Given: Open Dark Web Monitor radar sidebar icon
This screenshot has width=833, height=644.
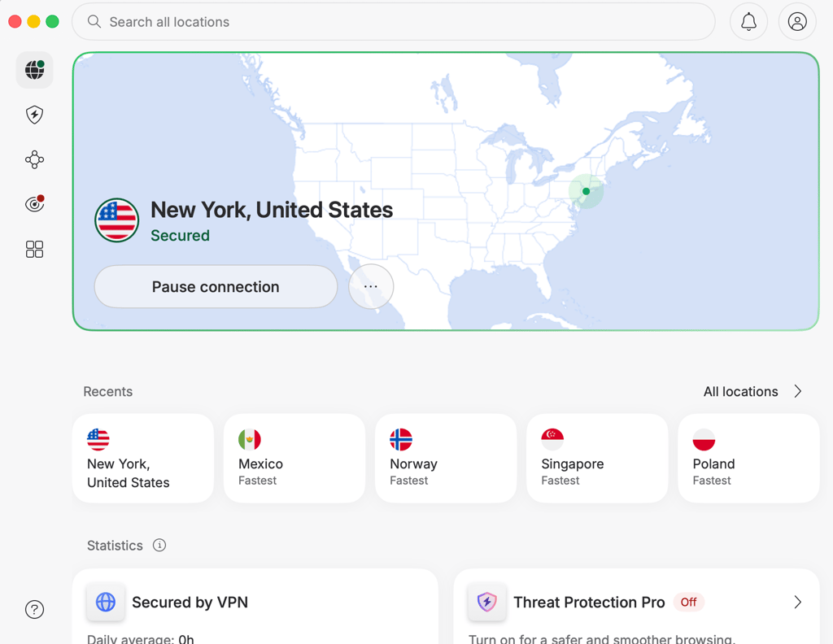Looking at the screenshot, I should pos(34,204).
